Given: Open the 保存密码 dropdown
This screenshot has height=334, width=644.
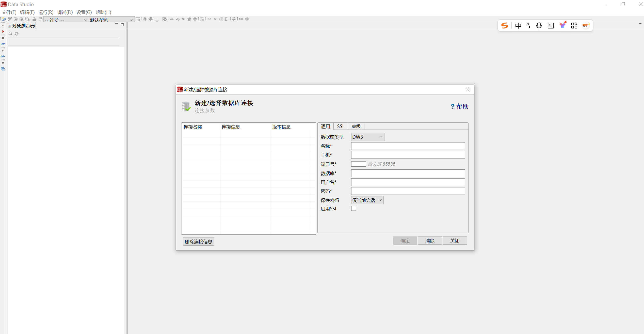Looking at the screenshot, I should point(367,200).
